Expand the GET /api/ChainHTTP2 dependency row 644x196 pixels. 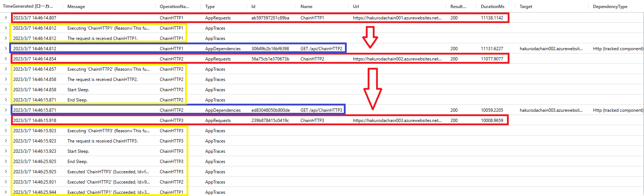pos(5,48)
